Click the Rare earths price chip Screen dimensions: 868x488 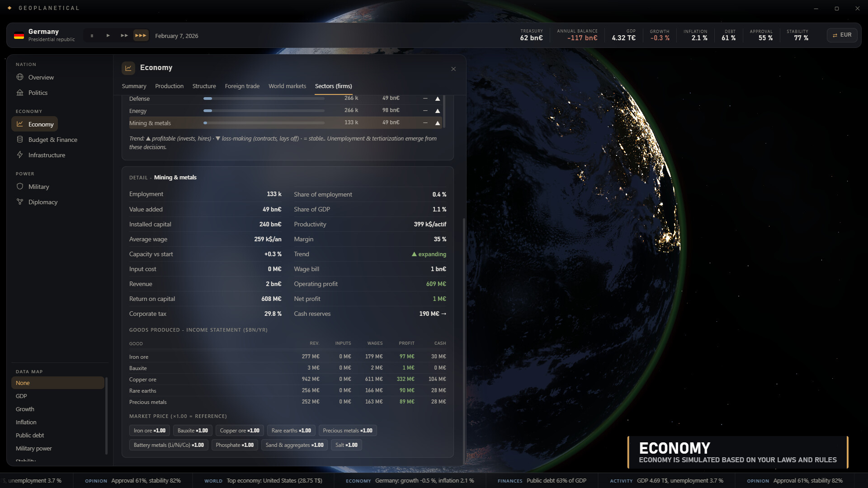[x=291, y=431]
